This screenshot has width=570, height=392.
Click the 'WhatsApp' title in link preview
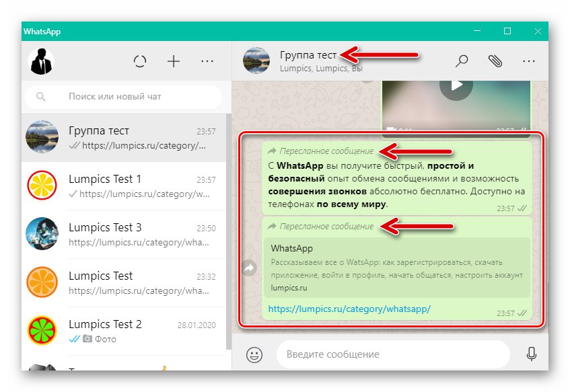[292, 249]
